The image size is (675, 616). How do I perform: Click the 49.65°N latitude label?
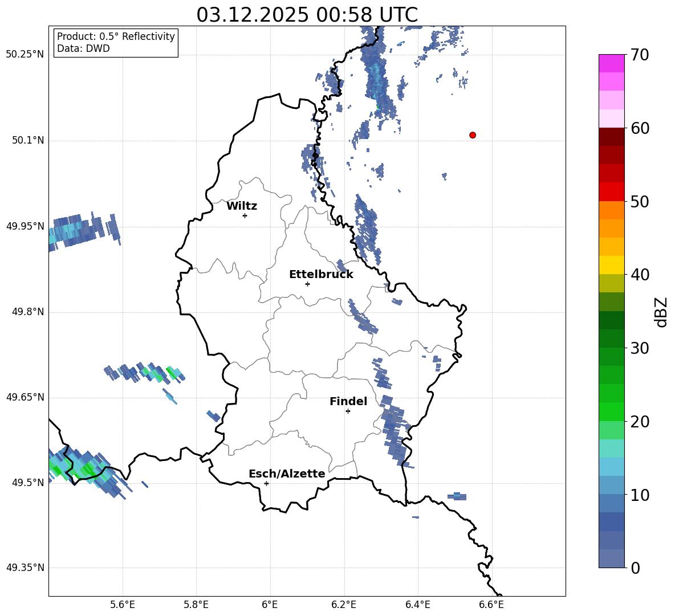(25, 397)
